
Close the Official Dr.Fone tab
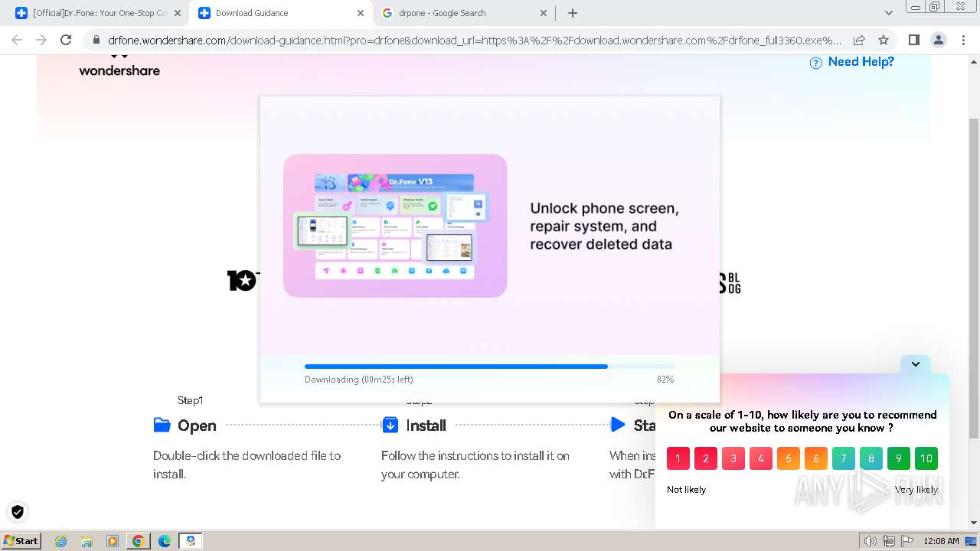tap(178, 13)
